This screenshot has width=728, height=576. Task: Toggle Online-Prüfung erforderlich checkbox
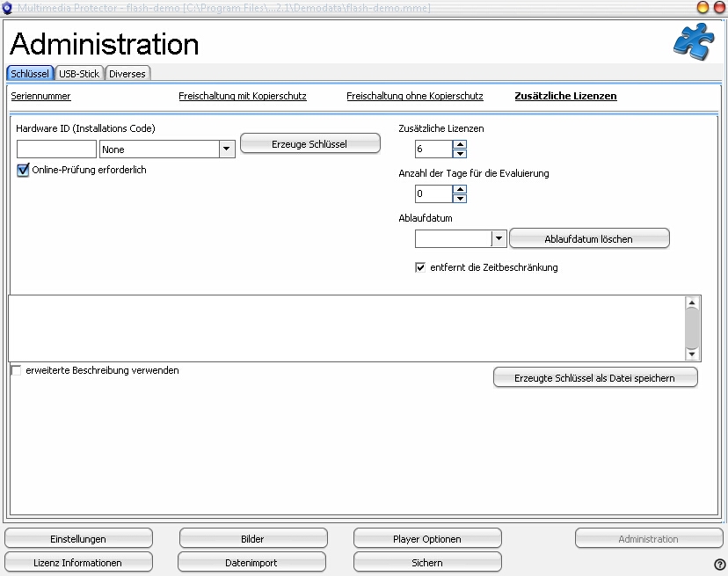pyautogui.click(x=23, y=171)
